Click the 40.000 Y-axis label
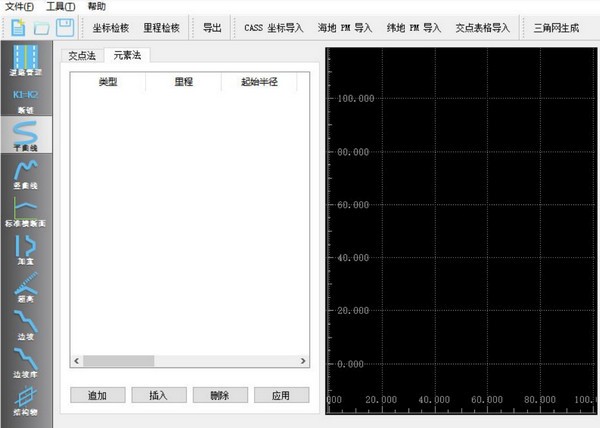600x428 pixels. [353, 258]
